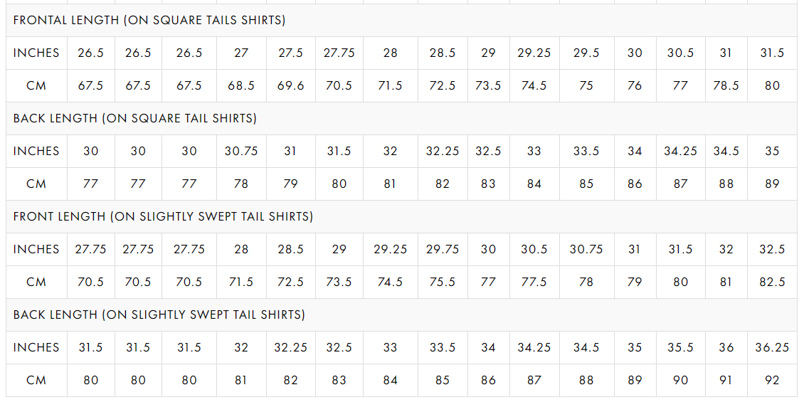Select the 68.5 CM value
800x407 pixels.
[241, 86]
